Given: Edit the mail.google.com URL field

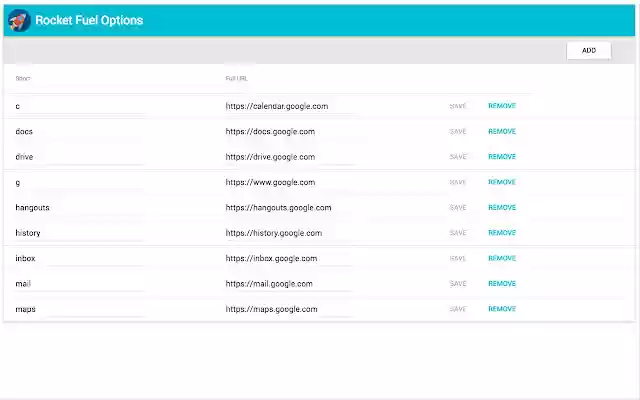Looking at the screenshot, I should click(x=290, y=284).
